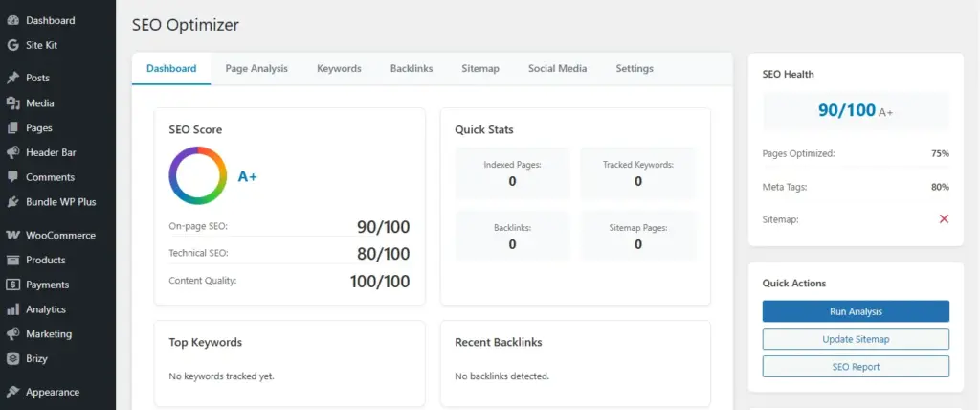The image size is (980, 410).
Task: Click the Posts pushpin icon
Action: coord(12,79)
